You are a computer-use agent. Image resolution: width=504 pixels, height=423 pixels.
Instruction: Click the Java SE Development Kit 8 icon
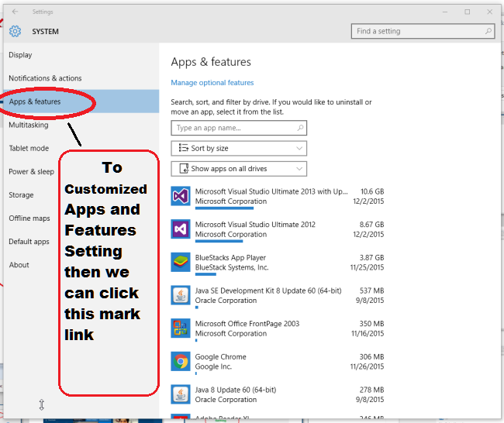pos(181,295)
